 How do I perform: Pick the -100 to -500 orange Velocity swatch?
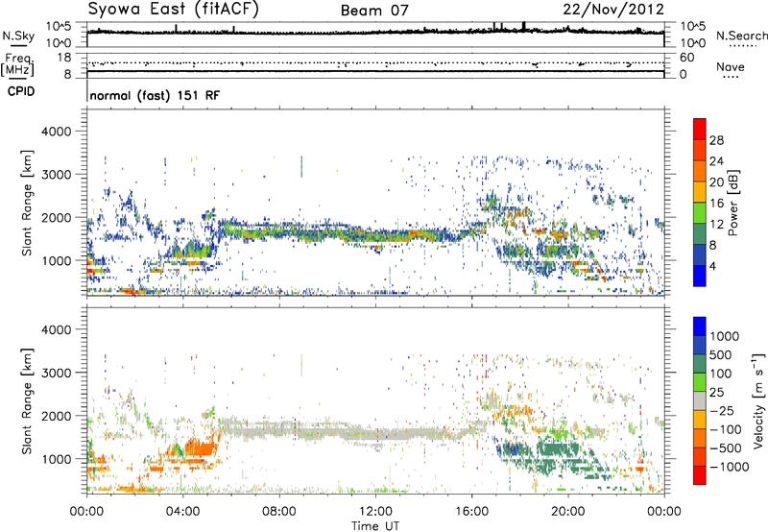pos(700,438)
